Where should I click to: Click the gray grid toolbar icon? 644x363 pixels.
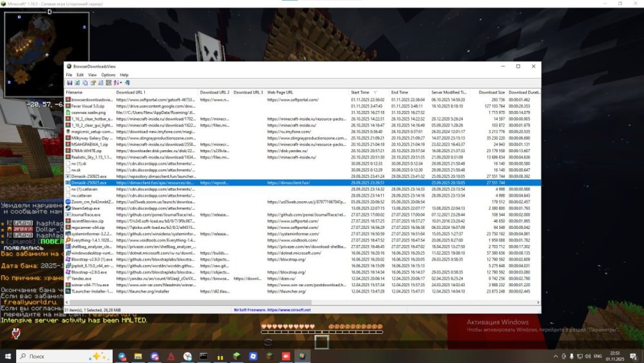(108, 83)
